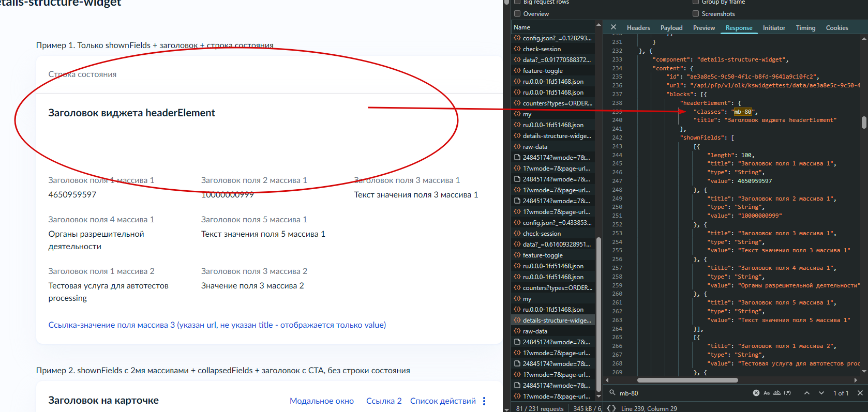Viewport: 868px width, 412px height.
Task: Open the Timing tab
Action: [x=805, y=28]
